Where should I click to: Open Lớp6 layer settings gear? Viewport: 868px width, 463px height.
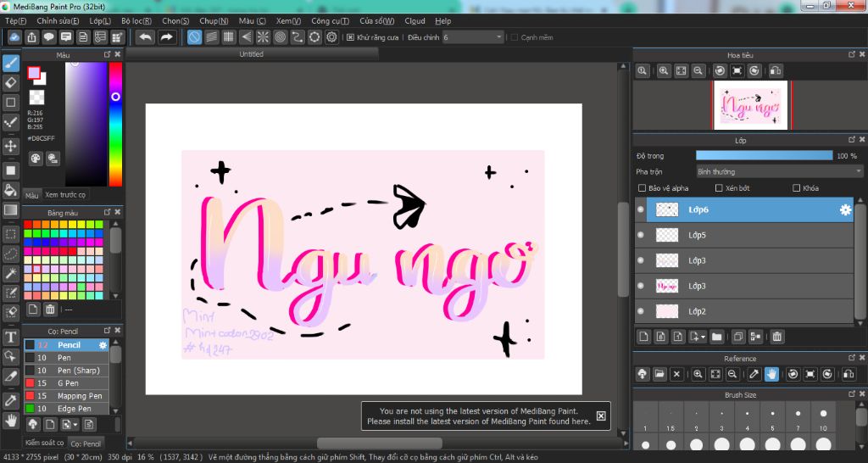[x=845, y=210]
